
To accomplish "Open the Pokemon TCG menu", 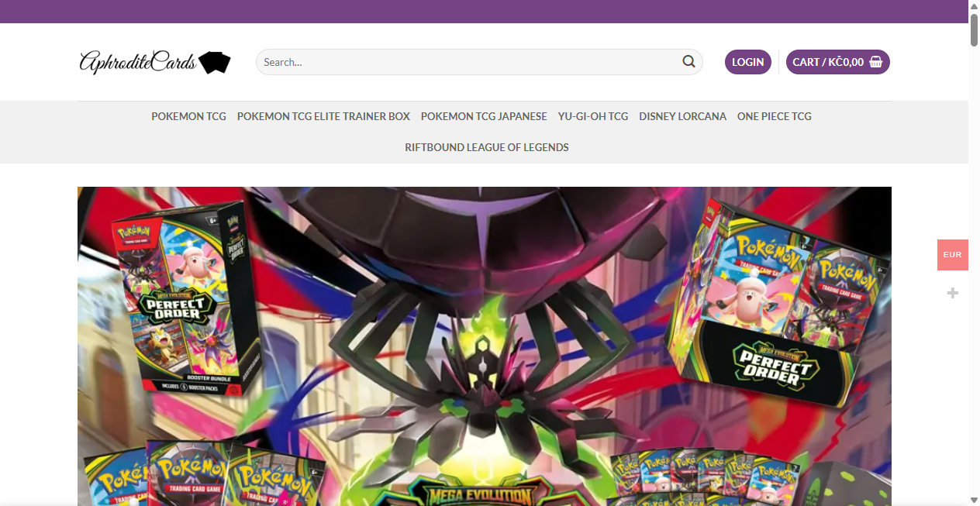I will tap(188, 116).
